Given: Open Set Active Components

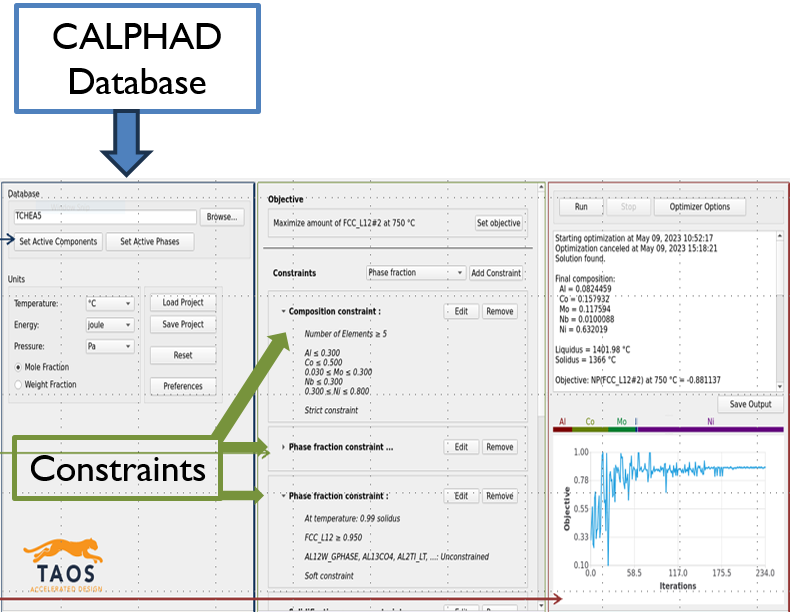Looking at the screenshot, I should click(x=58, y=242).
